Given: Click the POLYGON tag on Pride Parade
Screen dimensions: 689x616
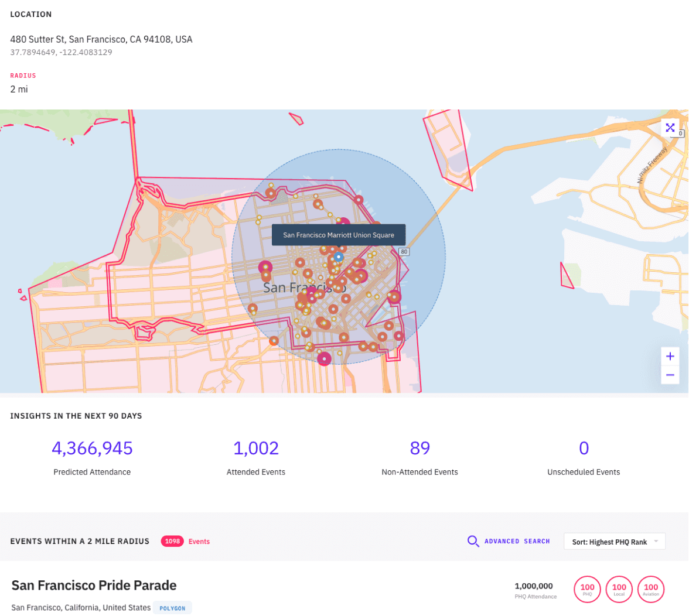Looking at the screenshot, I should coord(172,608).
